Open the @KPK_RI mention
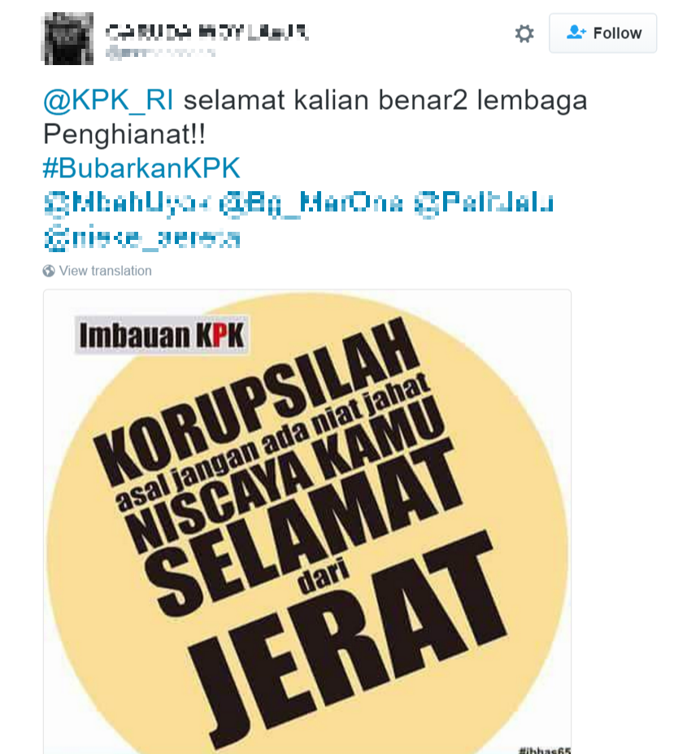The width and height of the screenshot is (700, 754). pyautogui.click(x=108, y=101)
